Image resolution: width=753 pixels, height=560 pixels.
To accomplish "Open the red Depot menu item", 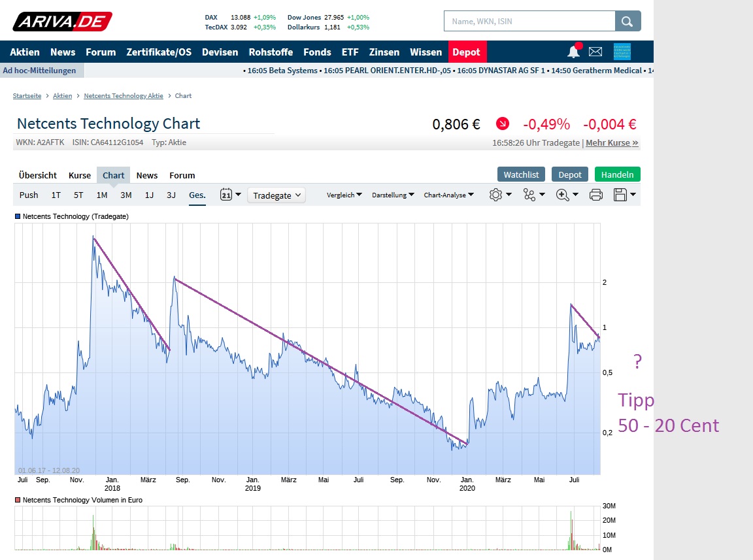I will [x=466, y=52].
